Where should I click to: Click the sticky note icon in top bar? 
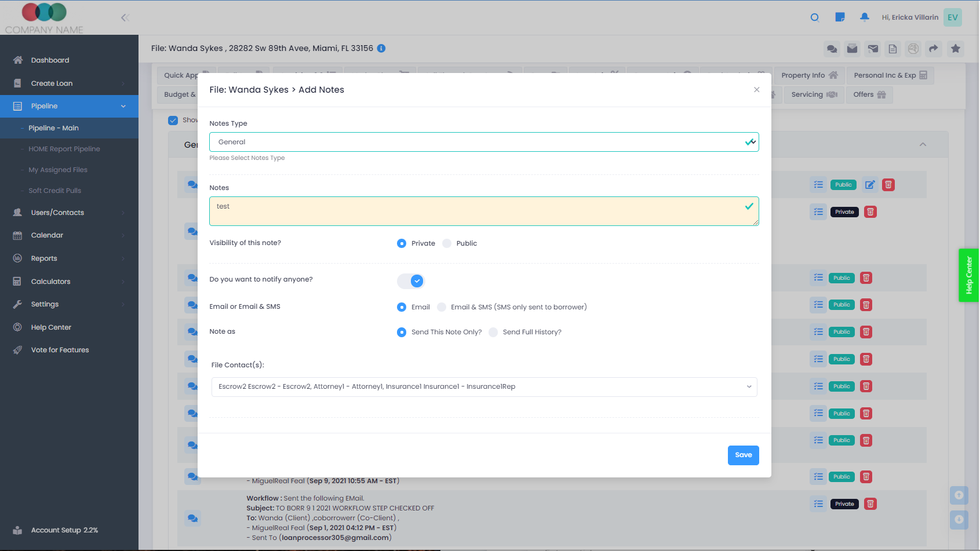pos(840,17)
